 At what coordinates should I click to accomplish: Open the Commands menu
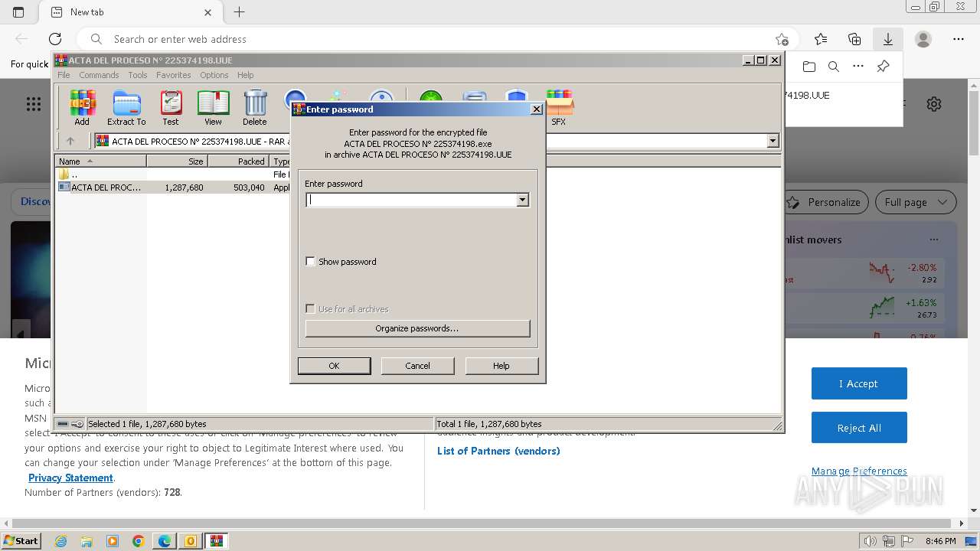99,75
